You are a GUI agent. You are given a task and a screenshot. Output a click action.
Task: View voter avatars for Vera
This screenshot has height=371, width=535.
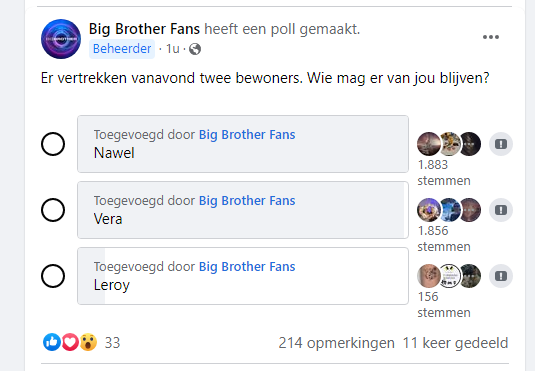449,210
